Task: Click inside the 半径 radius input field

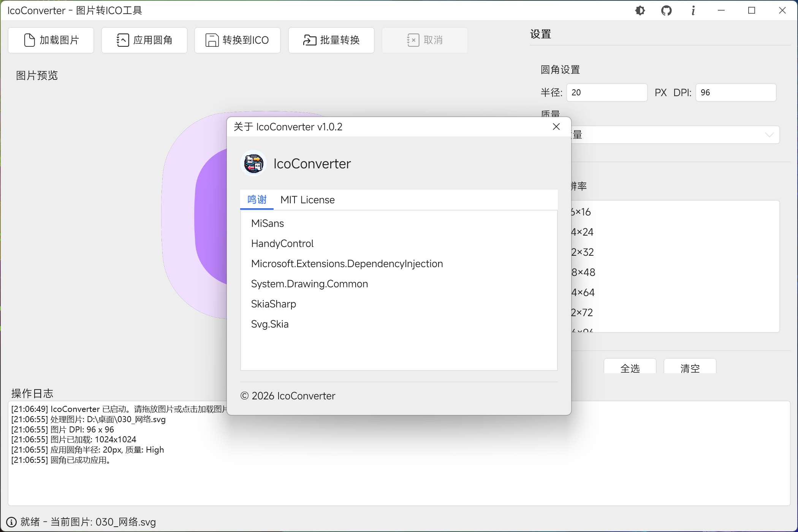Action: click(606, 92)
